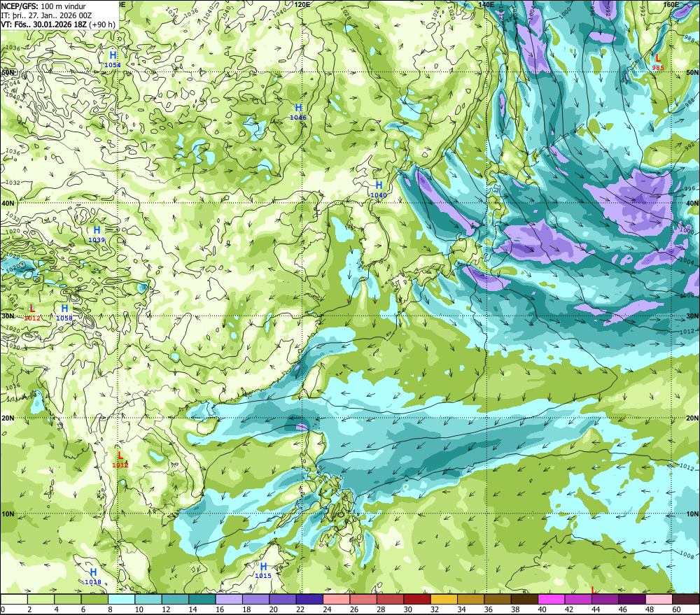Screen dimensions: 700x615
Task: Pick the light purple 18–20 legend swatch
Action: click(255, 599)
